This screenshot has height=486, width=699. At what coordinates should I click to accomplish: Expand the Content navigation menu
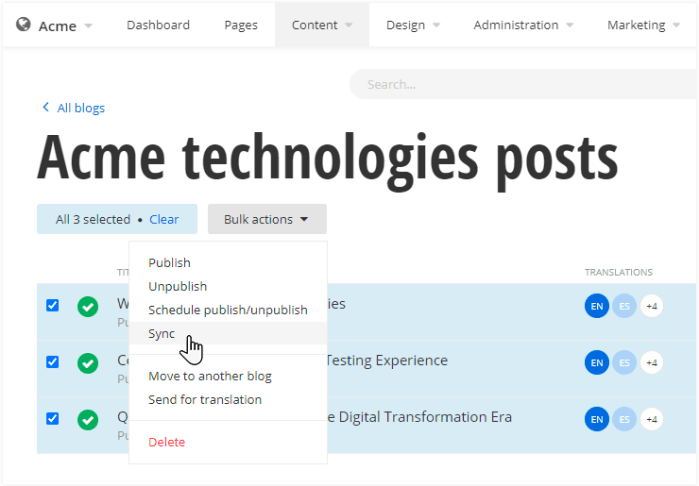coord(321,25)
